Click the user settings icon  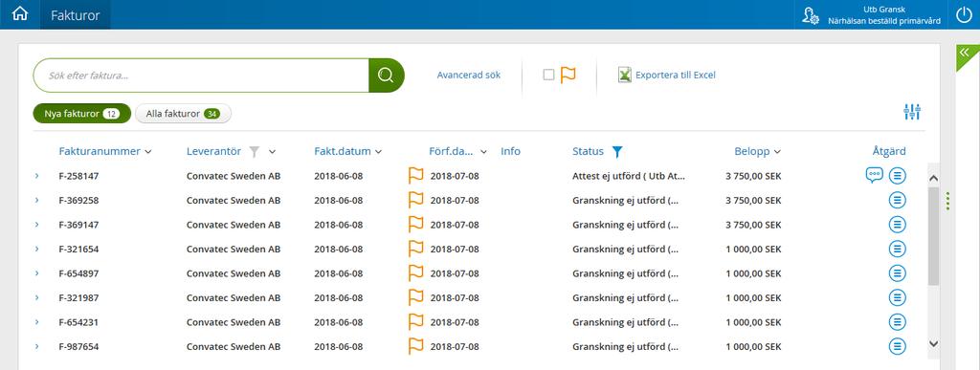click(x=811, y=15)
